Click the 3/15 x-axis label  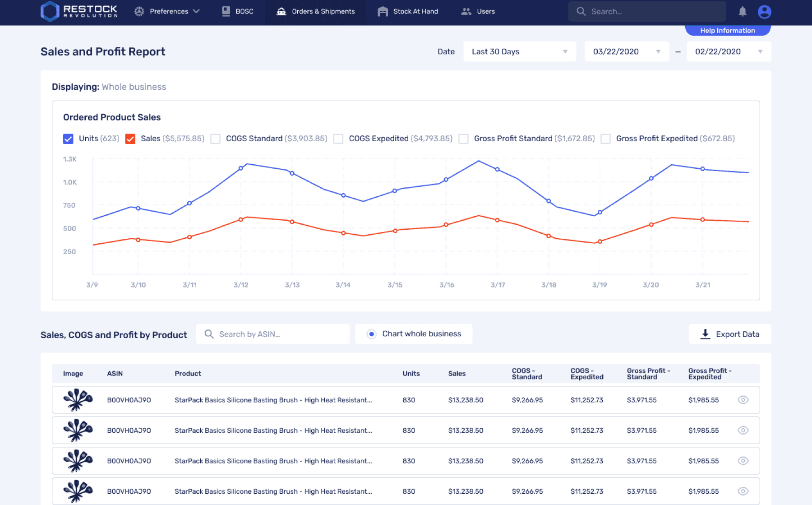coord(395,285)
